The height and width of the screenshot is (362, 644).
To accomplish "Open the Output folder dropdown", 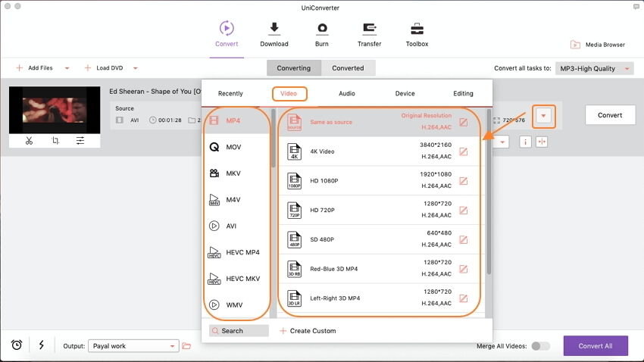I will tap(133, 346).
